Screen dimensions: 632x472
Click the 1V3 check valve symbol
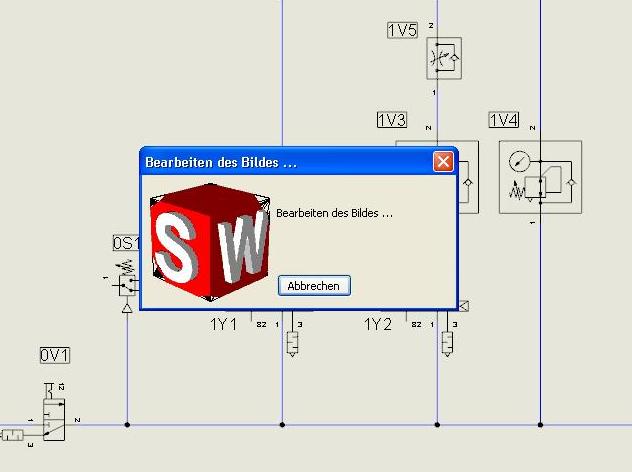point(468,183)
